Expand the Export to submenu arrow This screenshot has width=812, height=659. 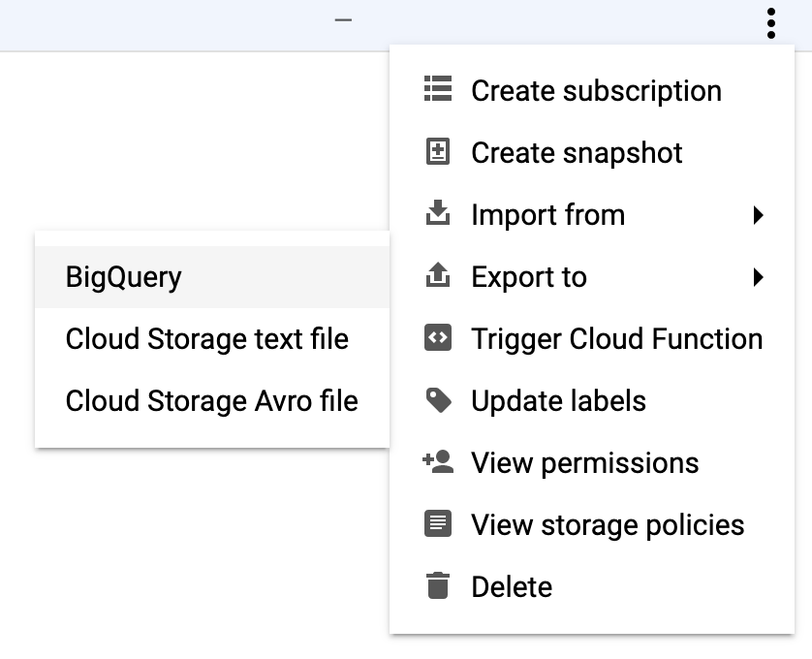pyautogui.click(x=759, y=276)
